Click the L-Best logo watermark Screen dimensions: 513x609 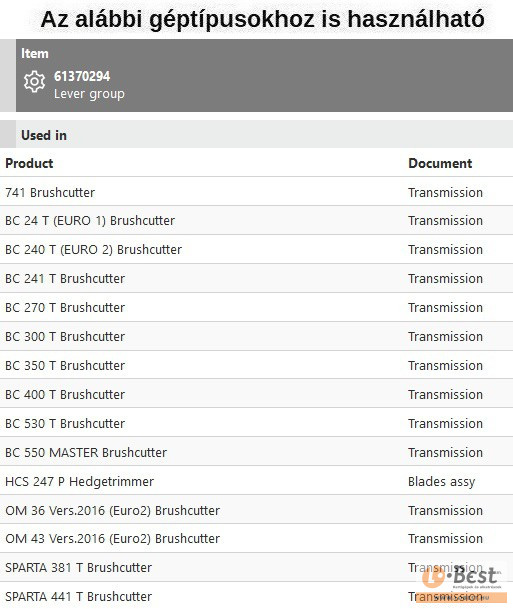click(x=462, y=581)
